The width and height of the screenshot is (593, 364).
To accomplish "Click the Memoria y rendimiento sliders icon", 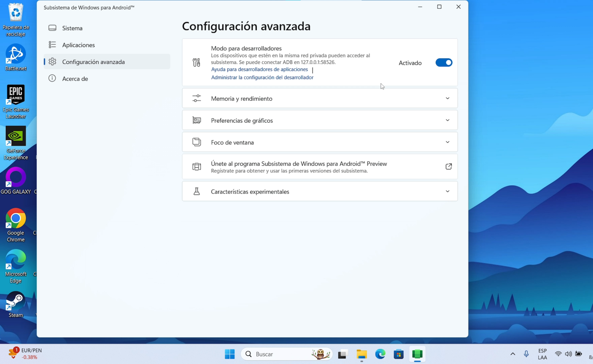I will click(196, 98).
